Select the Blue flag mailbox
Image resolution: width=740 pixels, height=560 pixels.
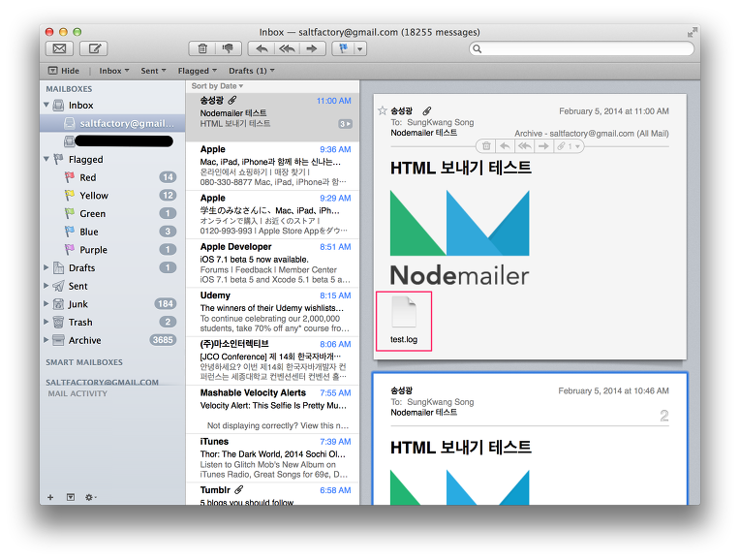[x=112, y=232]
